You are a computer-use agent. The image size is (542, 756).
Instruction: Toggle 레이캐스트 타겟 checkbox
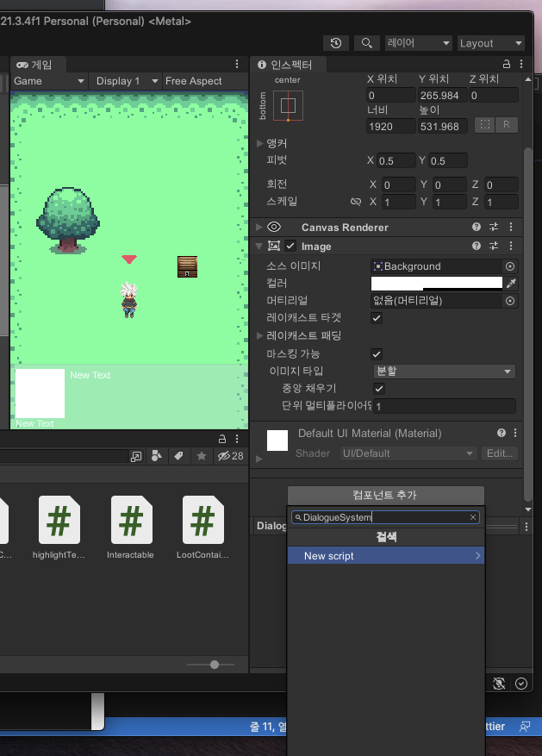pos(377,318)
